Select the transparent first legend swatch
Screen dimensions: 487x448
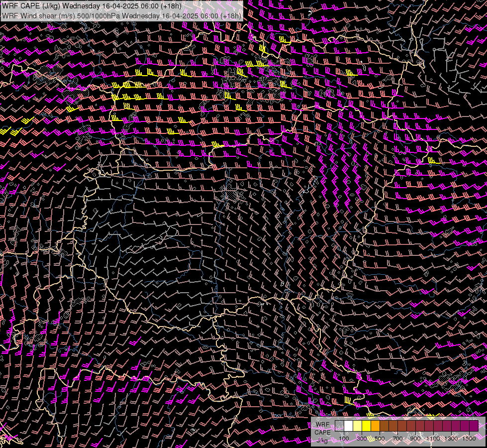tap(339, 426)
